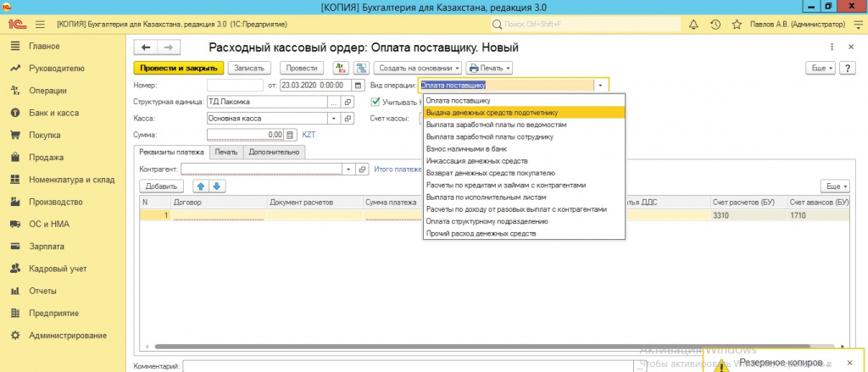The height and width of the screenshot is (372, 868).
Task: Go back with the left arrow
Action: click(146, 47)
